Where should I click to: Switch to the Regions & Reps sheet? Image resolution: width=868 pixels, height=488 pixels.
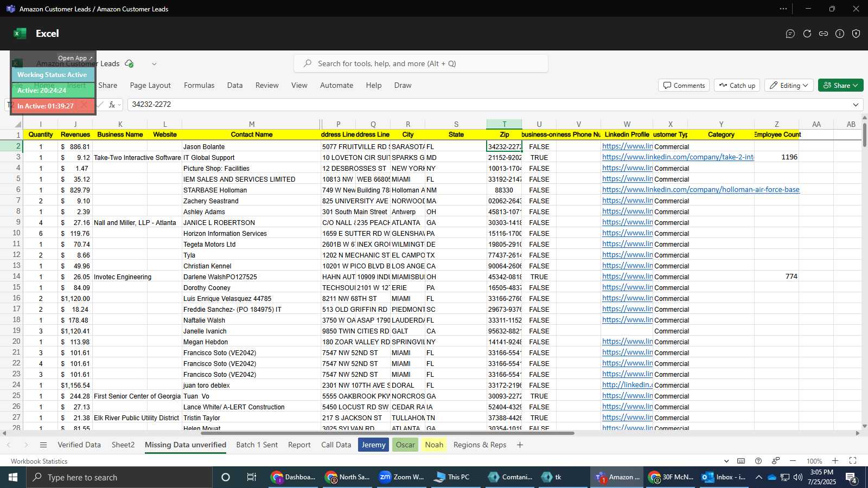click(480, 445)
